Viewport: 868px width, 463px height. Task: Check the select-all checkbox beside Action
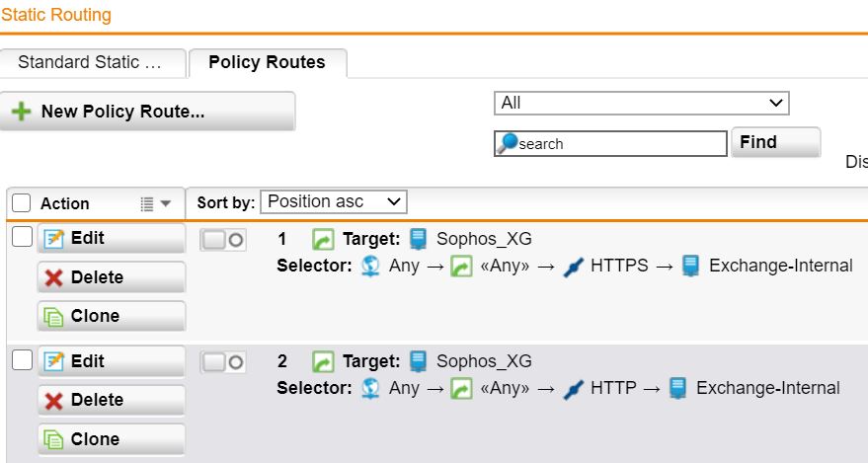point(21,203)
